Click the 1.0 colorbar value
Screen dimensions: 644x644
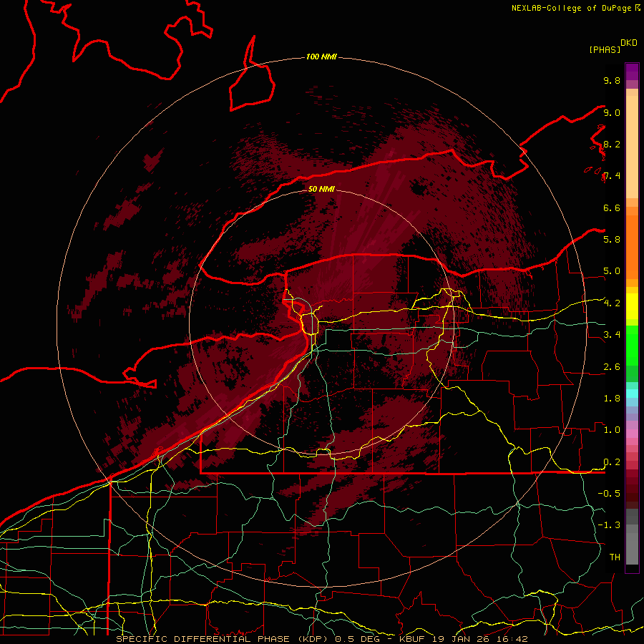(x=612, y=430)
